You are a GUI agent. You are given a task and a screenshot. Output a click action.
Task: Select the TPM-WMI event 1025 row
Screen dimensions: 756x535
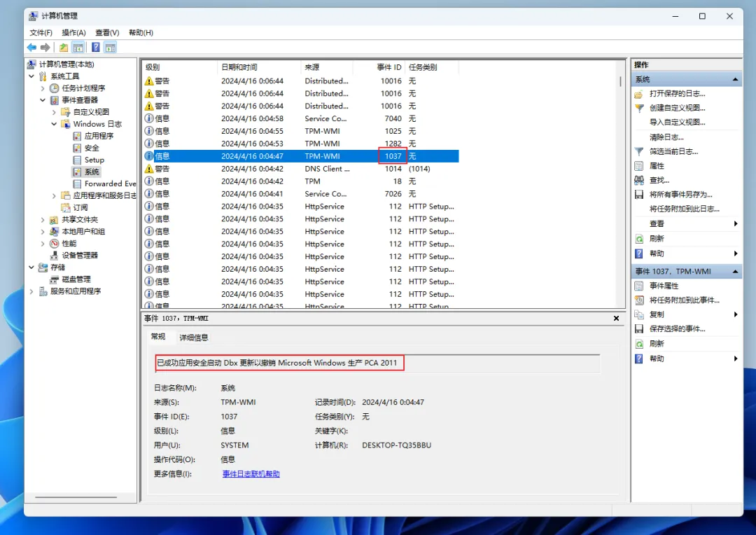click(301, 131)
